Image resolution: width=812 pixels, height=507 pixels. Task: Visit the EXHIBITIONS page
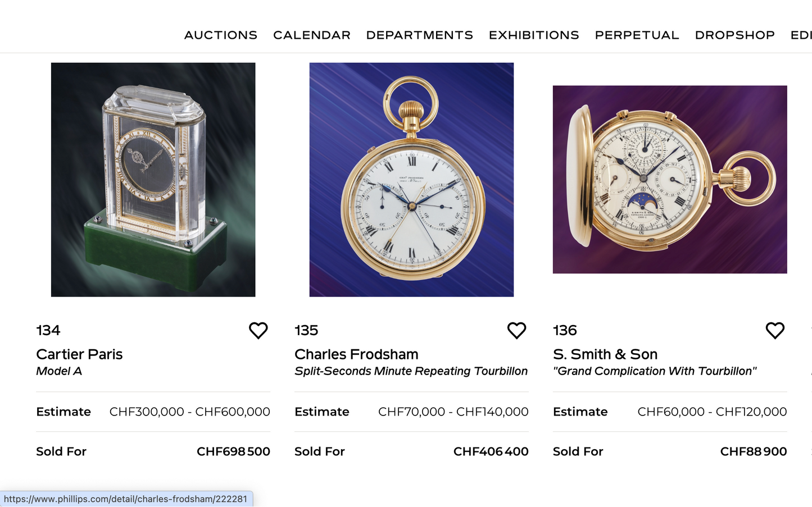533,35
